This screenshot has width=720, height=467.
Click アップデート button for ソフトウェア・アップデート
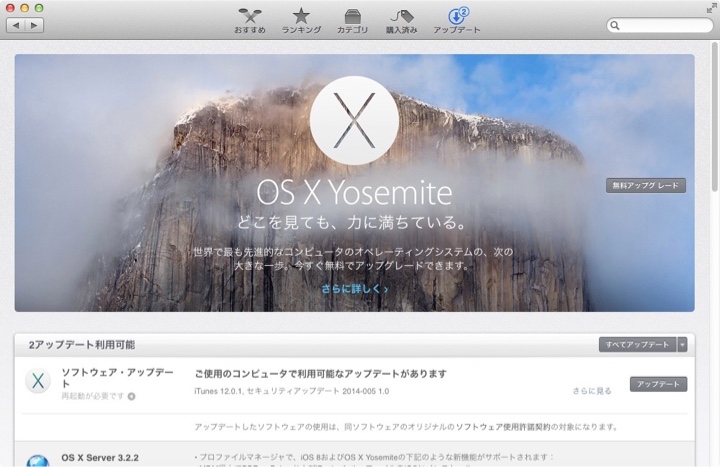658,384
